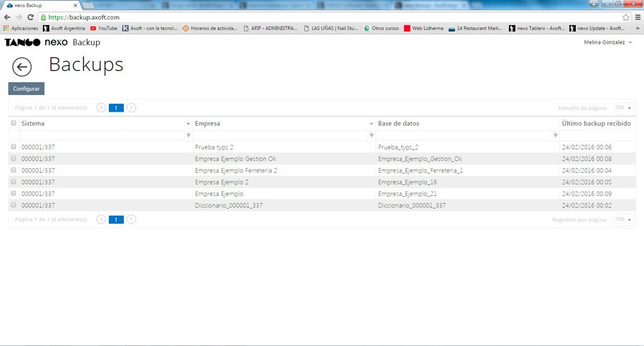
Task: Click browser back arrow
Action: click(x=7, y=17)
